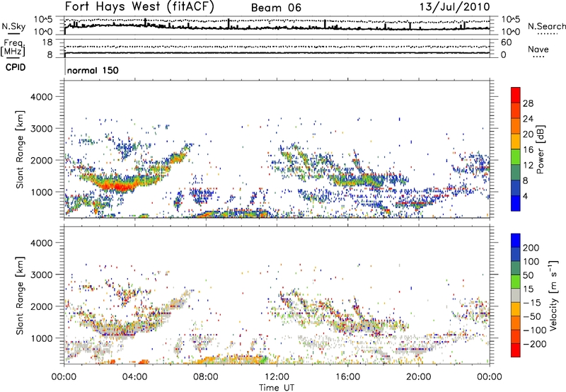Click the power colorbar tick '28'
This screenshot has width=566, height=392.
[x=528, y=103]
